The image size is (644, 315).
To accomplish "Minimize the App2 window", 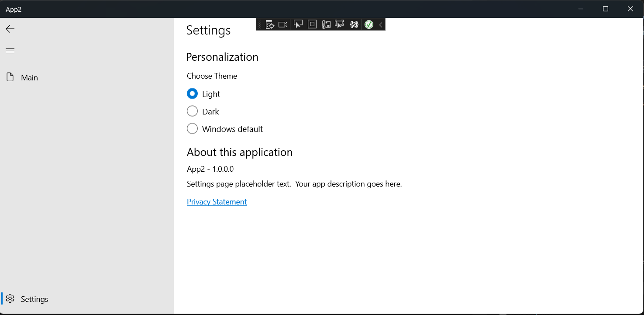I will coord(581,9).
